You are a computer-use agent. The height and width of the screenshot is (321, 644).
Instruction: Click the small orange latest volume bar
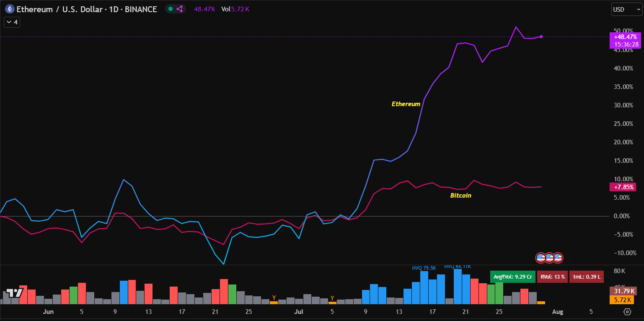(x=541, y=303)
